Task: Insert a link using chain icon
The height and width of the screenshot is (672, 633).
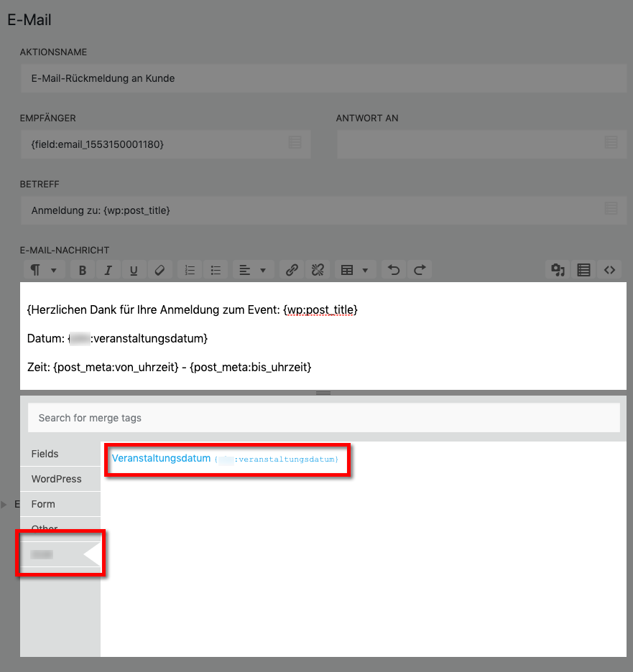Action: tap(292, 270)
